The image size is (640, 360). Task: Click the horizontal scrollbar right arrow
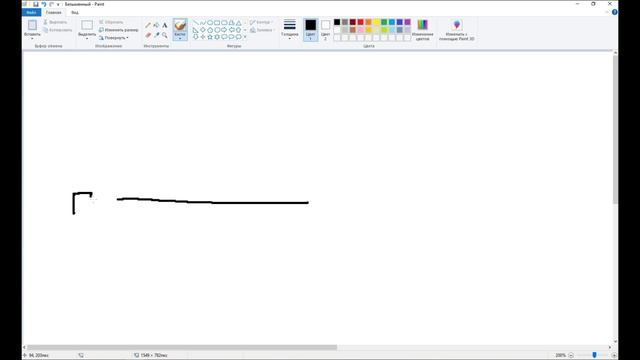pyautogui.click(x=610, y=347)
